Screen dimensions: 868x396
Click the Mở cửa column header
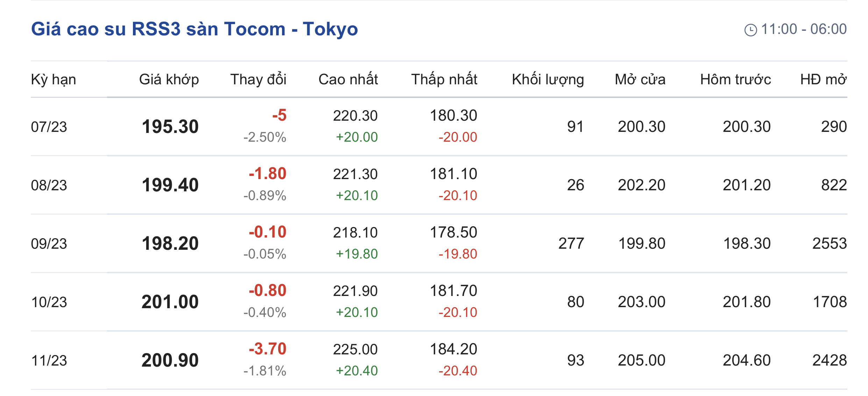[x=640, y=79]
